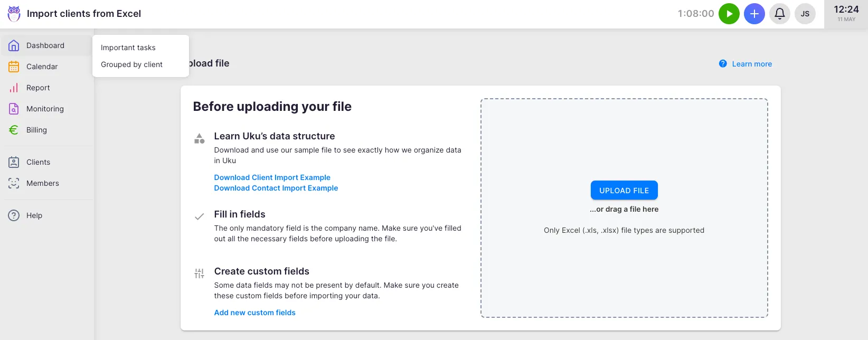The image size is (868, 340).
Task: Open Help from the sidebar
Action: (x=34, y=215)
